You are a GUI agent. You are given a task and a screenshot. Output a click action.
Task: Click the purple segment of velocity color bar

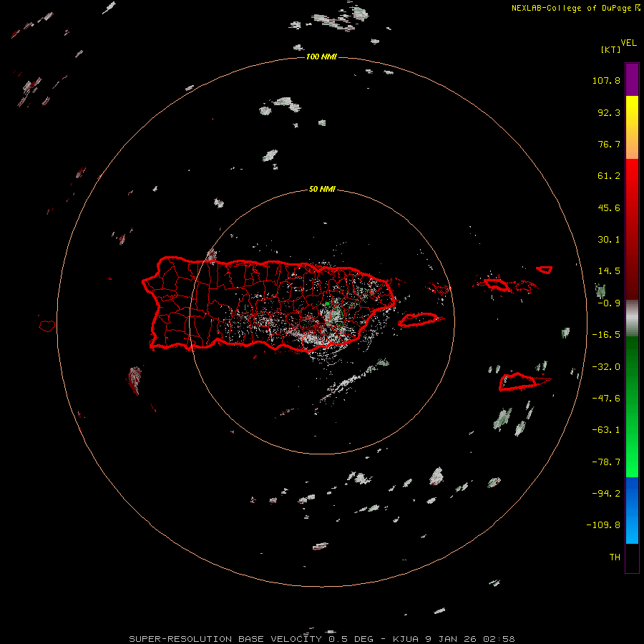click(632, 79)
